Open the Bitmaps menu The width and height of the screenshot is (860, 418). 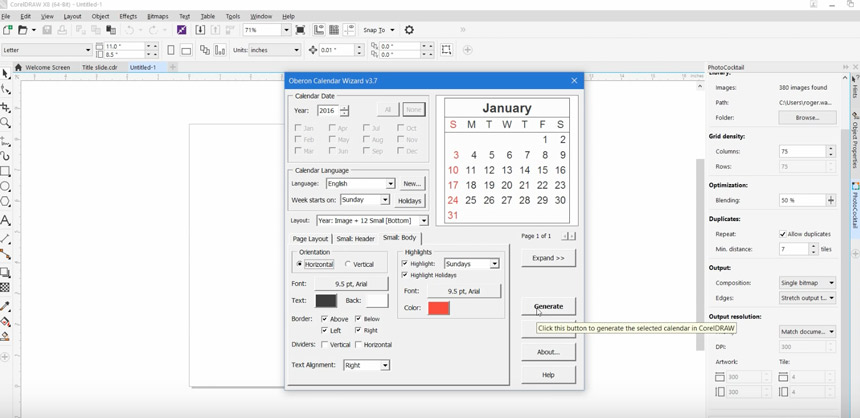coord(158,16)
